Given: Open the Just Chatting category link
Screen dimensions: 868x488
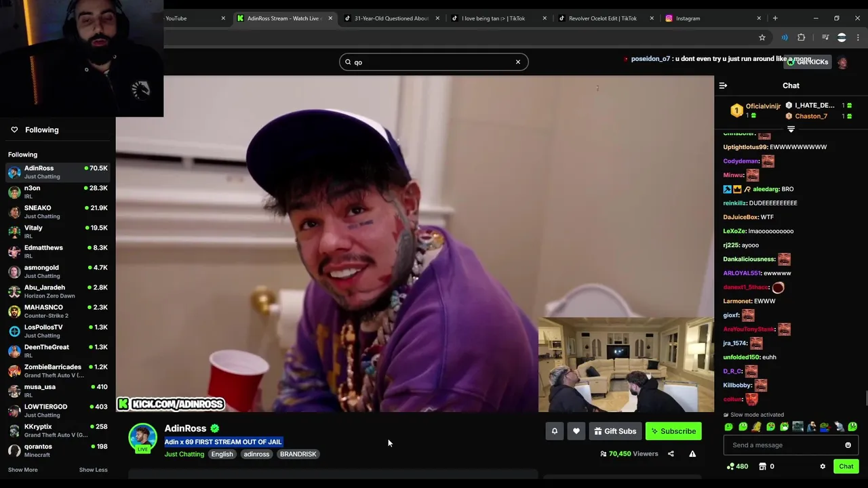Looking at the screenshot, I should (x=184, y=454).
